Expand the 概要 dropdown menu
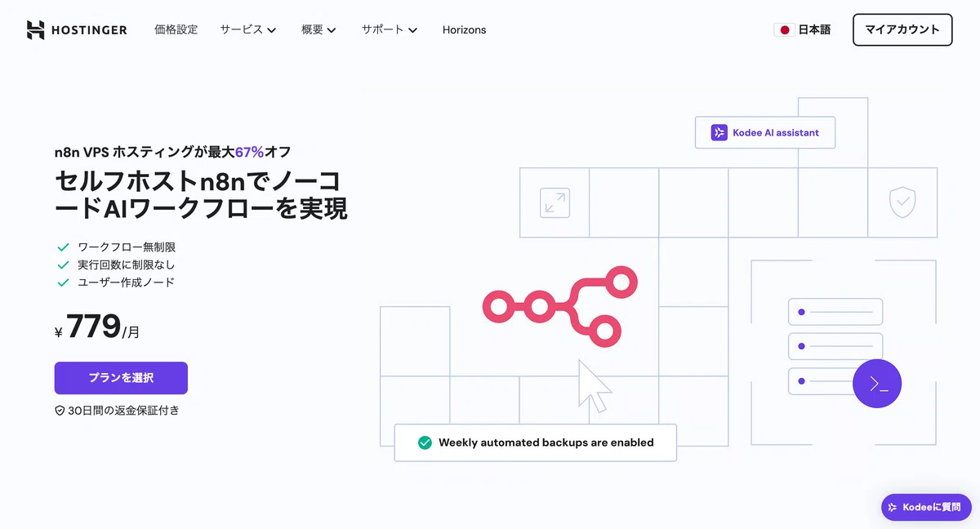 (x=318, y=29)
